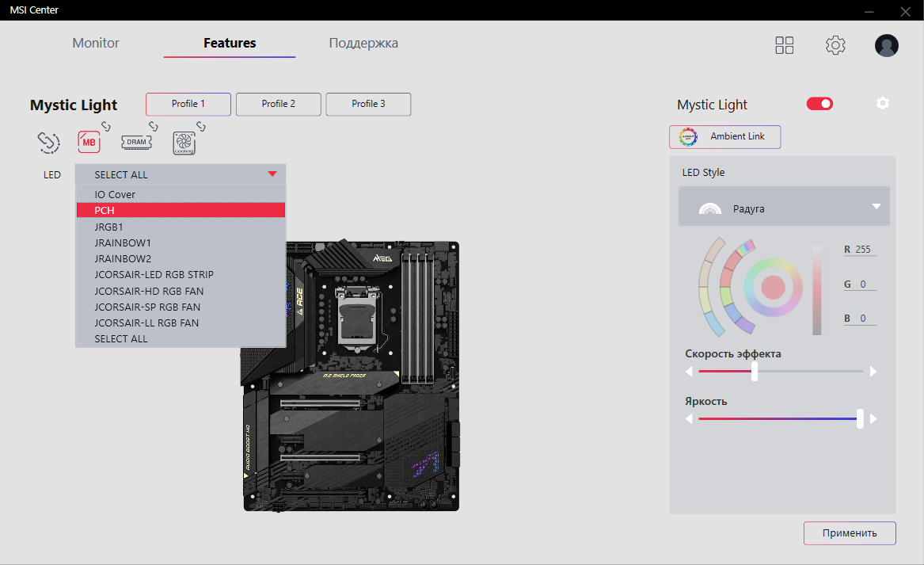This screenshot has width=924, height=565.
Task: Open the apps grid icon
Action: click(x=785, y=45)
